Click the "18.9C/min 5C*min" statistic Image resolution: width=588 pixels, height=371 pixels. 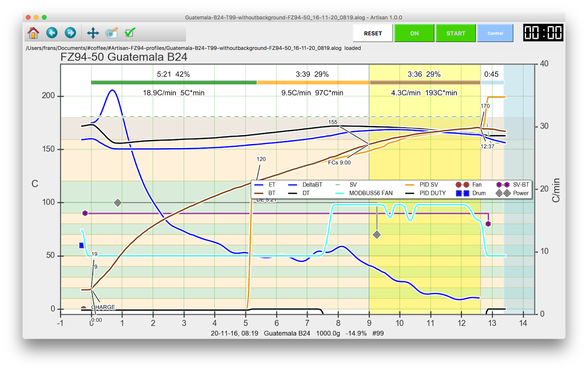click(x=174, y=93)
